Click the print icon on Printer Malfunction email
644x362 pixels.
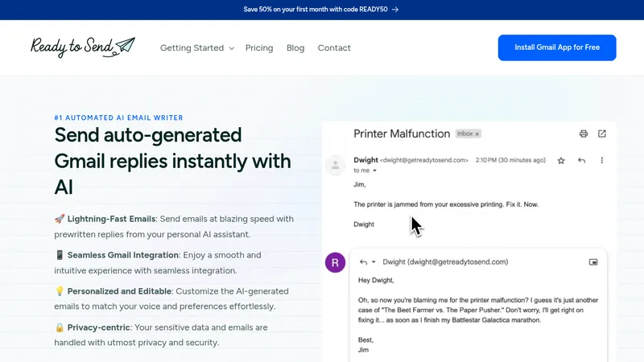tap(583, 134)
